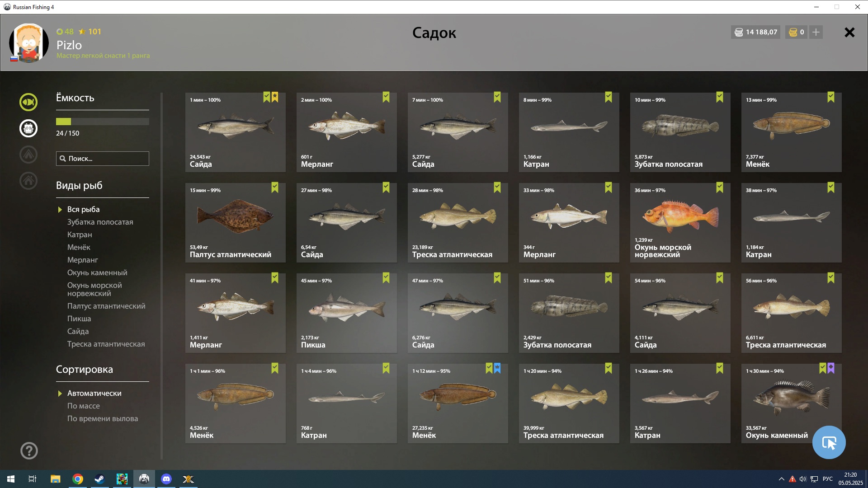Image resolution: width=868 pixels, height=488 pixels.
Task: Filter by Треска атлантическая
Action: point(106,344)
